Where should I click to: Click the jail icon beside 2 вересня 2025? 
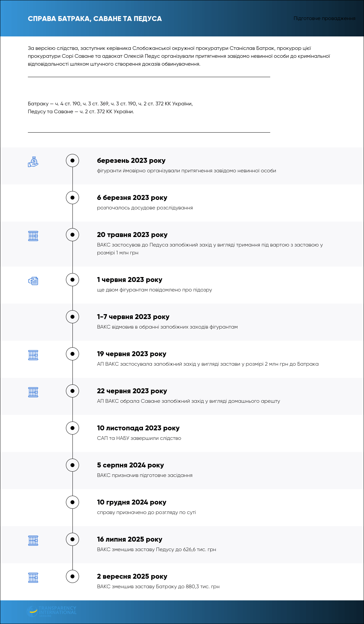coord(33,578)
